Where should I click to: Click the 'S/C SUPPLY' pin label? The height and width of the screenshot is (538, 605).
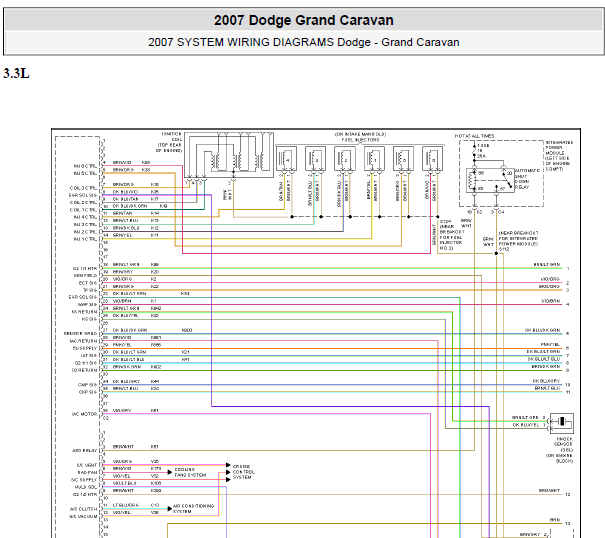coord(84,480)
